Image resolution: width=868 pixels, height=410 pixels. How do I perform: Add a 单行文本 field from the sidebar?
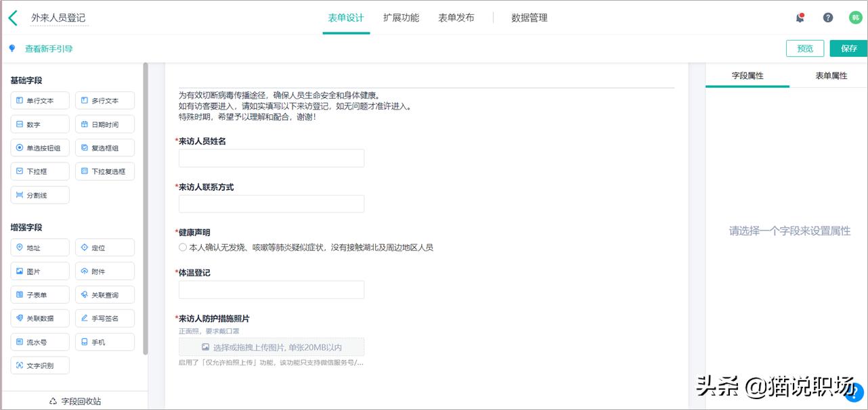39,100
